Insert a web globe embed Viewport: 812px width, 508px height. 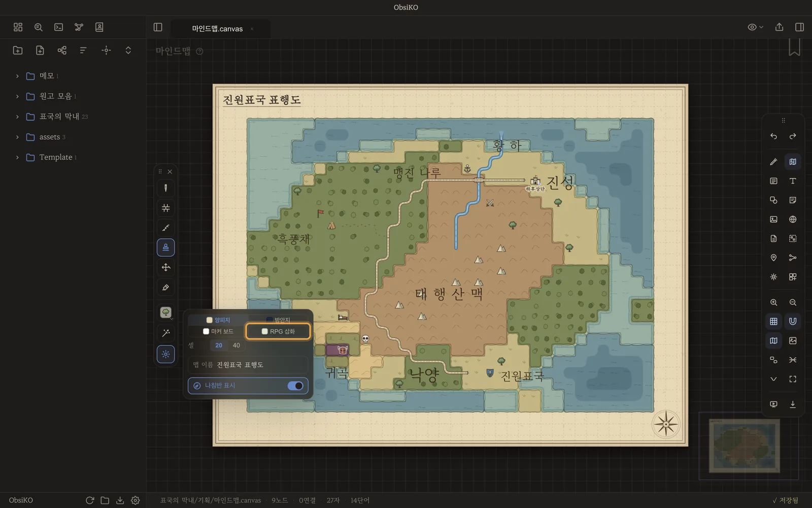pos(793,219)
